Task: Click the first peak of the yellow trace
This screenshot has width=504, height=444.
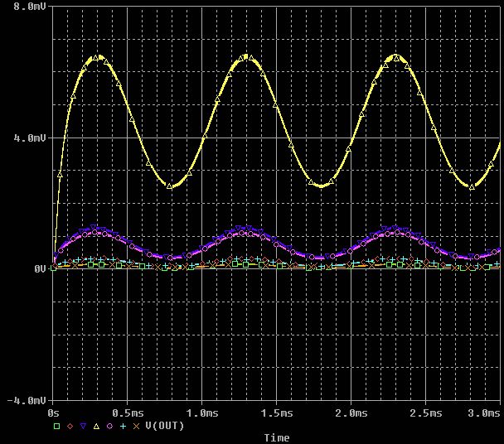Action: pos(99,57)
